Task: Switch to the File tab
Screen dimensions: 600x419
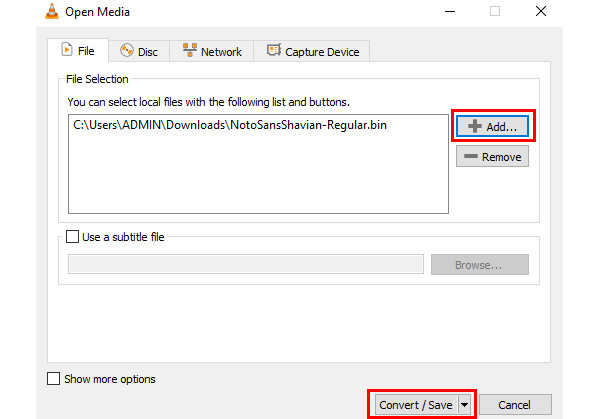Action: (78, 51)
